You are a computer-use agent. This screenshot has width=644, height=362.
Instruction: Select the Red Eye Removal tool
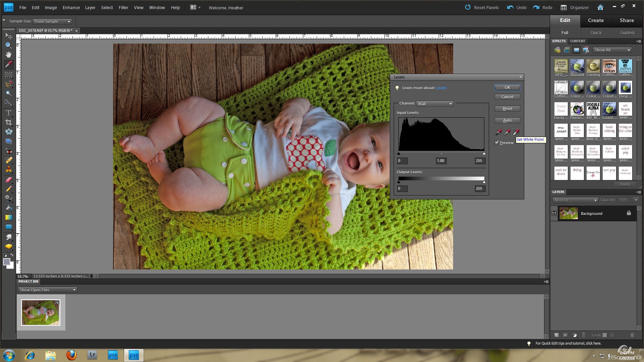pos(8,151)
